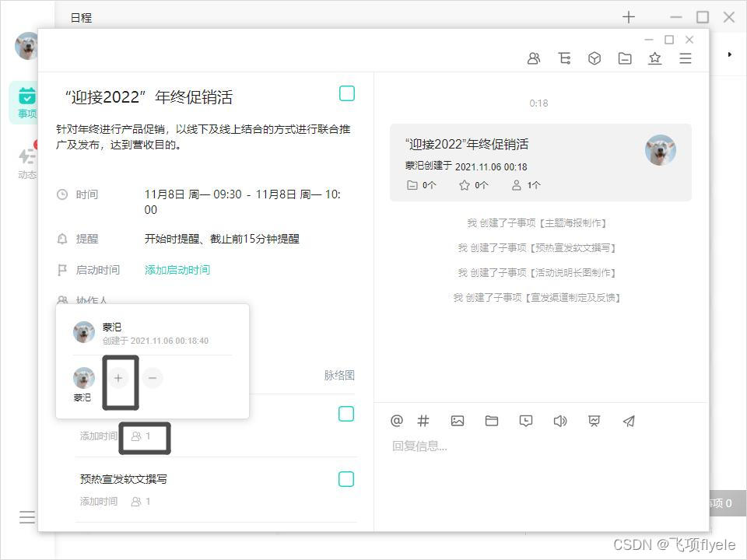Viewport: 747px width, 560px height.
Task: Check the first sub-item completion checkbox
Action: 345,414
